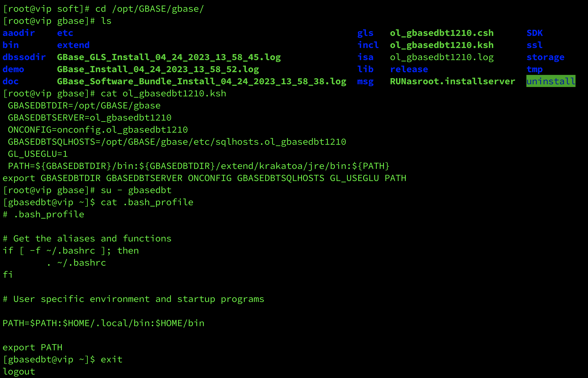Click the extend directory entry

click(x=73, y=45)
